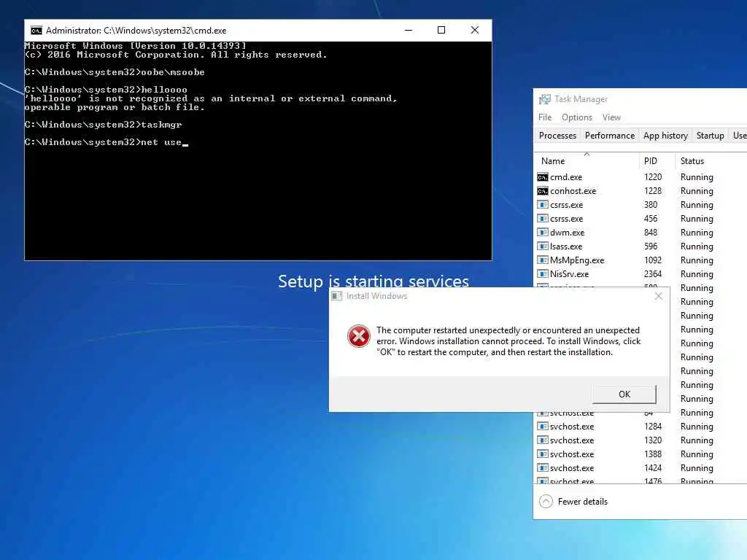Screen dimensions: 747x560
Task: Click the Running status of NisSrv.exe
Action: (697, 274)
